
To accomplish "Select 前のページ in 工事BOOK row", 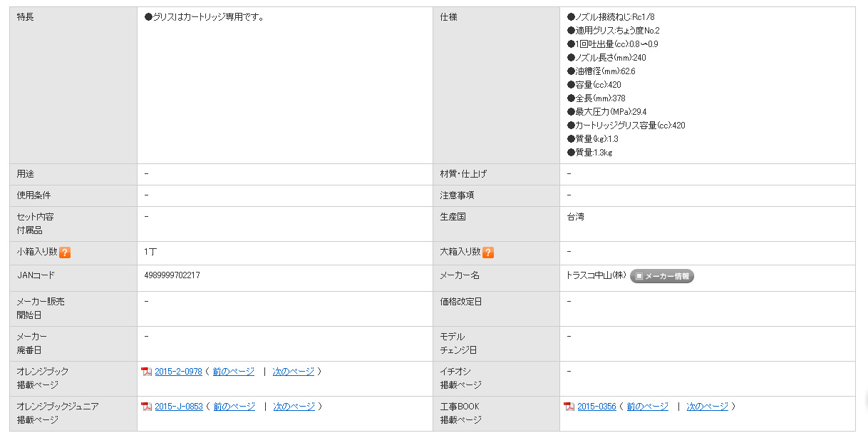I will point(648,407).
